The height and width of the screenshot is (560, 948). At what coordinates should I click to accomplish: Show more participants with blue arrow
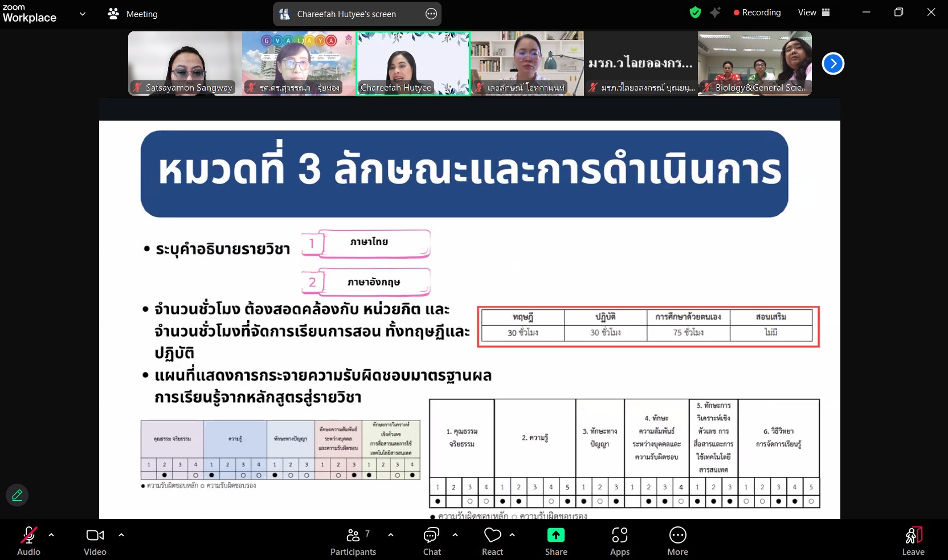(833, 64)
